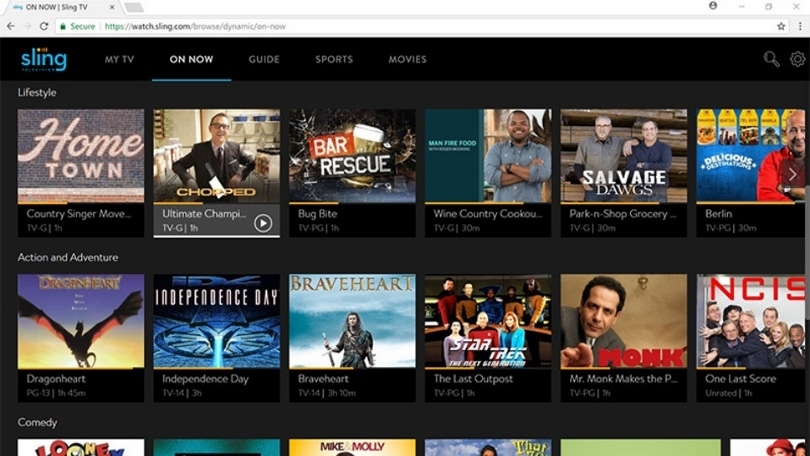Show more Lifestyle shows with right arrow
Viewport: 810px width, 456px height.
(x=792, y=174)
